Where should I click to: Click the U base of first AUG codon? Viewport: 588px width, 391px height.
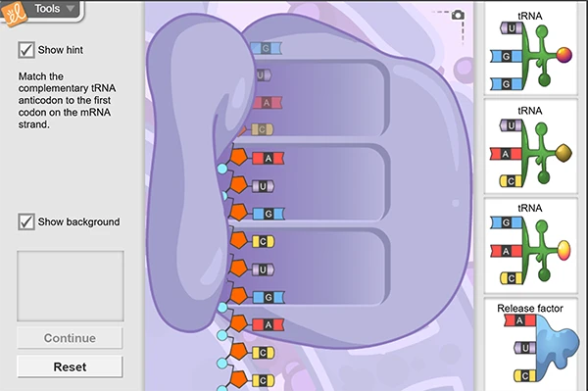(x=263, y=186)
